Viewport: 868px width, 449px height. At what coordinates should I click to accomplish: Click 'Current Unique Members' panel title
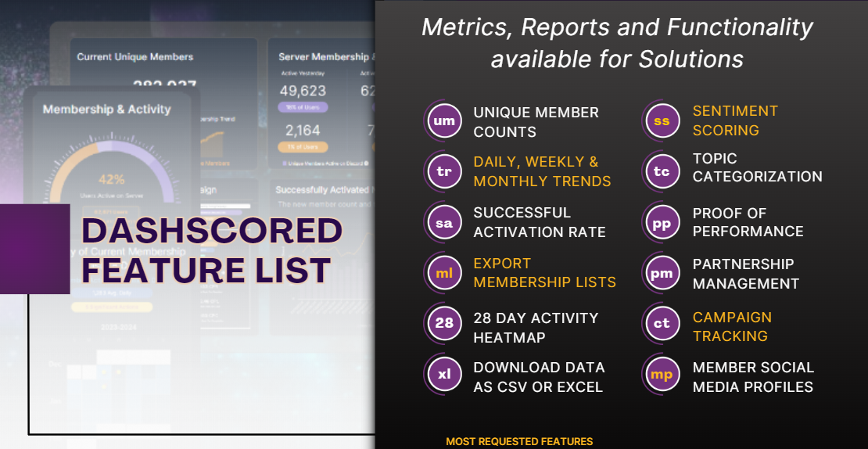[135, 56]
